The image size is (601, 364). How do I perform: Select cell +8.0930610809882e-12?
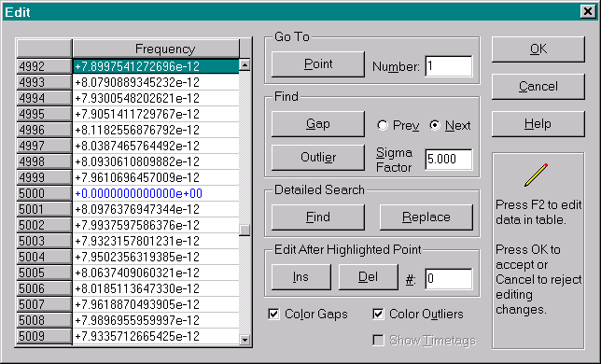[156, 161]
